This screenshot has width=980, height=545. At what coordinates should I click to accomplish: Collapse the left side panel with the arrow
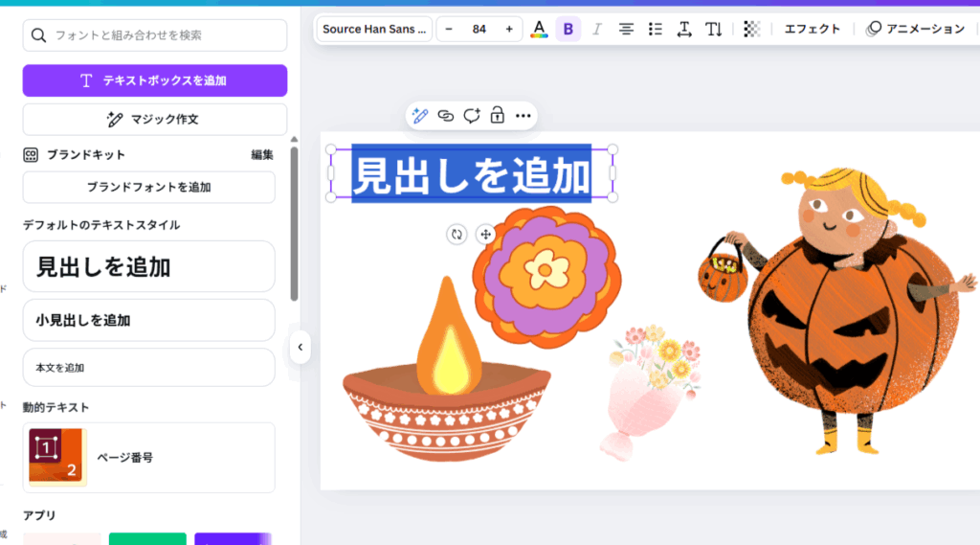[x=300, y=347]
